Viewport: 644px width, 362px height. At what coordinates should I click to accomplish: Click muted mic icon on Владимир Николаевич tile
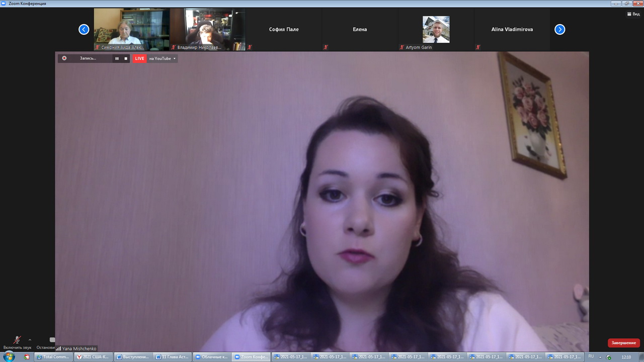[x=174, y=47]
